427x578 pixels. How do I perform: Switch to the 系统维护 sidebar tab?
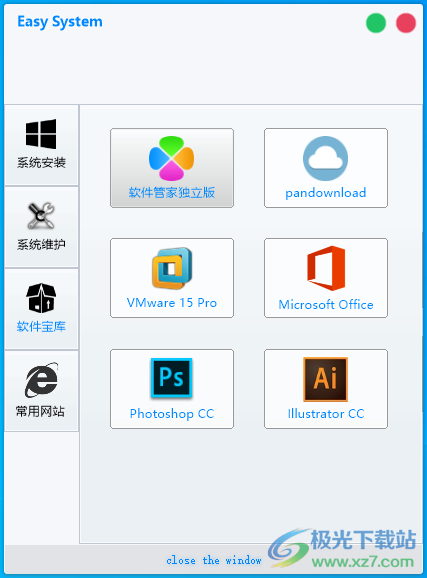click(x=41, y=227)
